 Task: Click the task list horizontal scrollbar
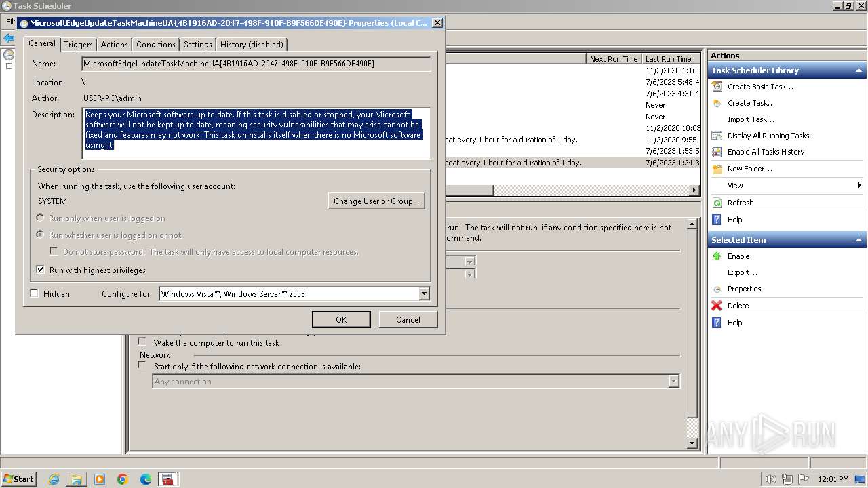click(469, 190)
